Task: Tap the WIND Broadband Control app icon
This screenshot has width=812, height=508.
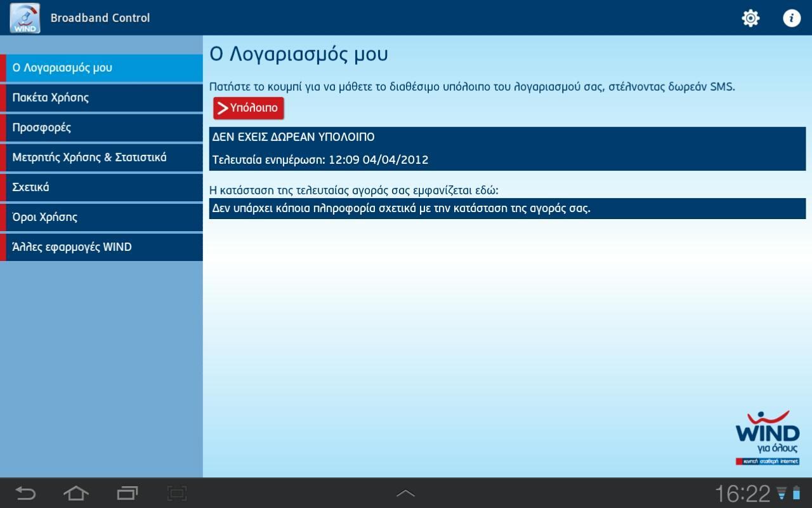Action: point(25,18)
